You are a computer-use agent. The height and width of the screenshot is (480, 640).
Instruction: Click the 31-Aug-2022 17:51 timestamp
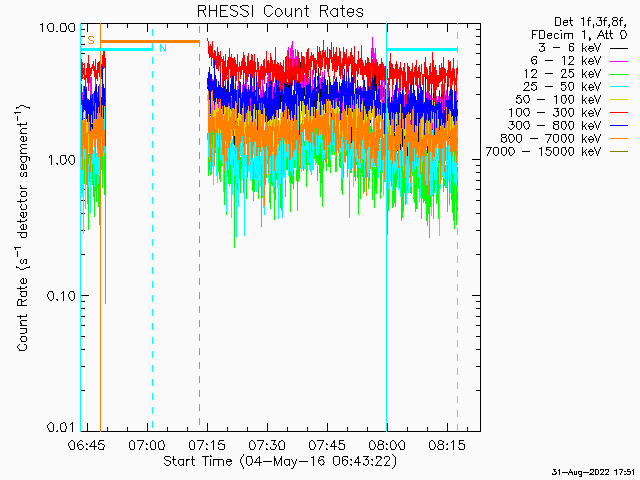(x=592, y=472)
